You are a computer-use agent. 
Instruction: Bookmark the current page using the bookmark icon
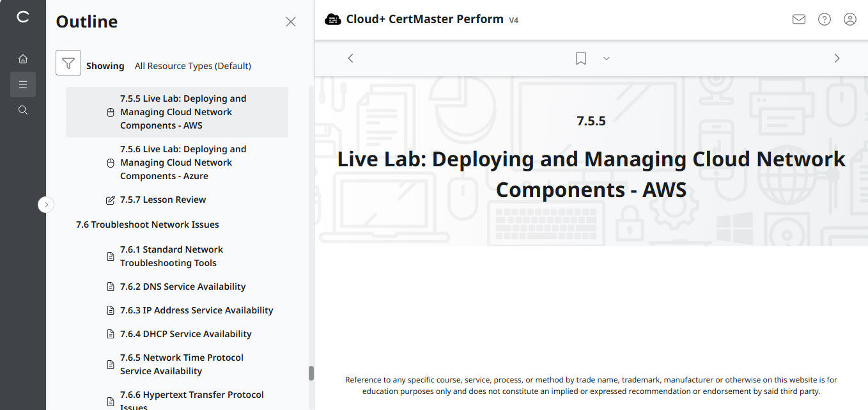coord(580,58)
